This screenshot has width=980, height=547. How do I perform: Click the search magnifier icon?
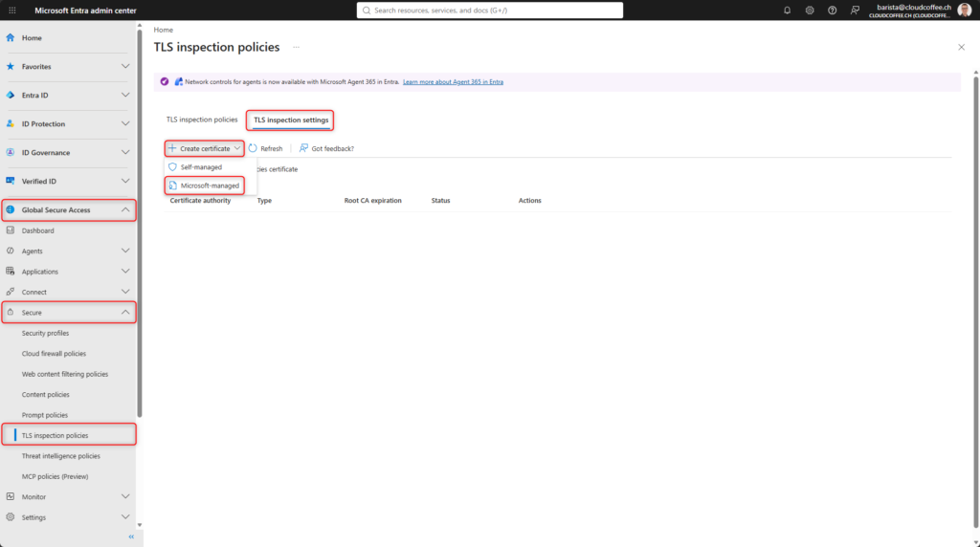coord(367,10)
